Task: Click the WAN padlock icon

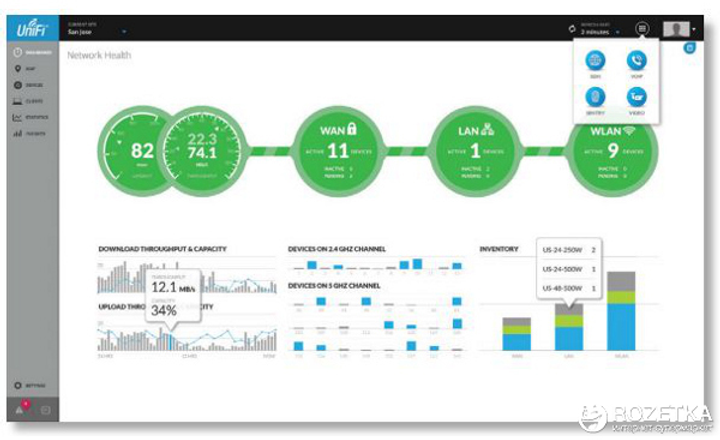Action: [x=352, y=128]
